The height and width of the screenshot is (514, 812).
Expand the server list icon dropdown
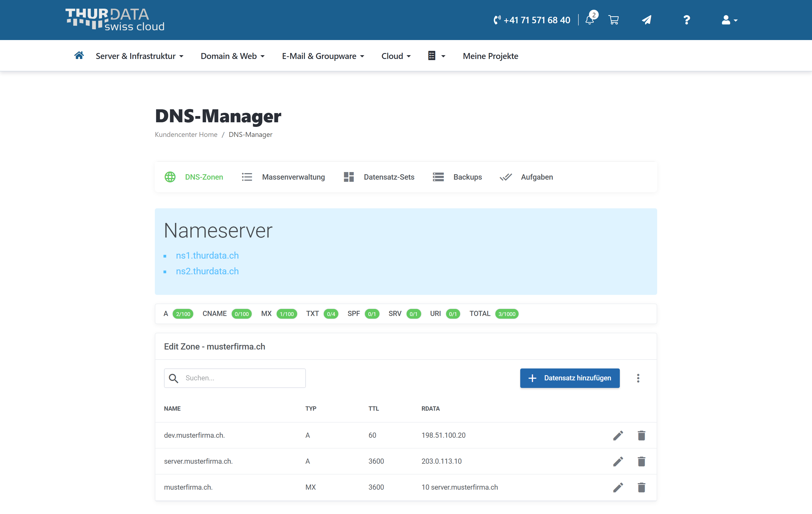[x=436, y=56]
